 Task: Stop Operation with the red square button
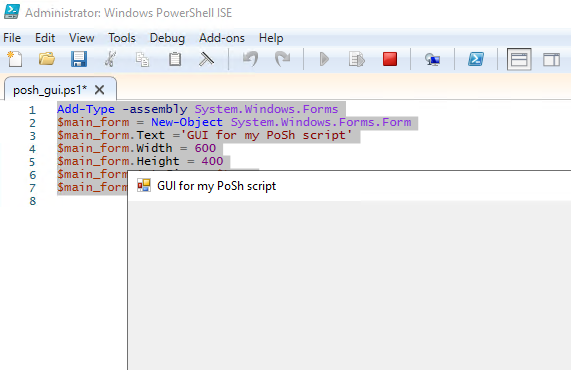tap(390, 59)
